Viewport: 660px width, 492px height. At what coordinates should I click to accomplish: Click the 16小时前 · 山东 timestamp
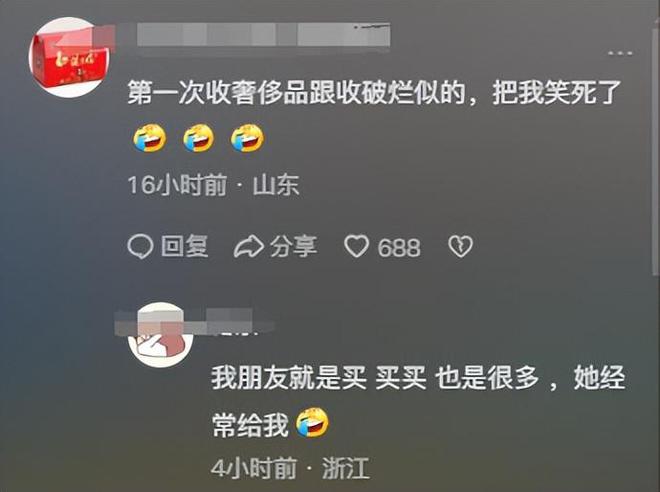pos(213,185)
